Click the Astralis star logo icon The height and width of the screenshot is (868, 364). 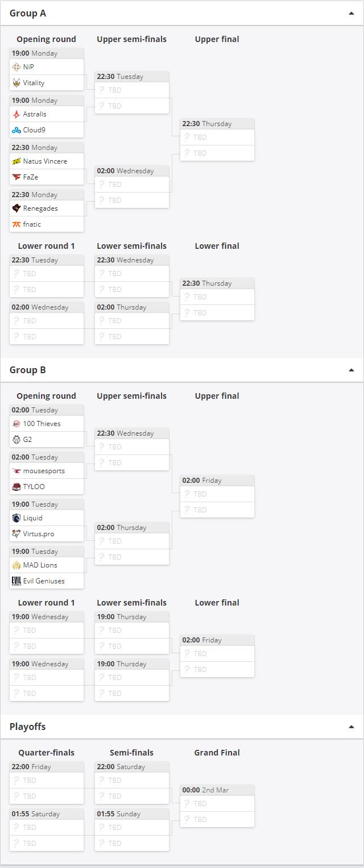coord(16,114)
